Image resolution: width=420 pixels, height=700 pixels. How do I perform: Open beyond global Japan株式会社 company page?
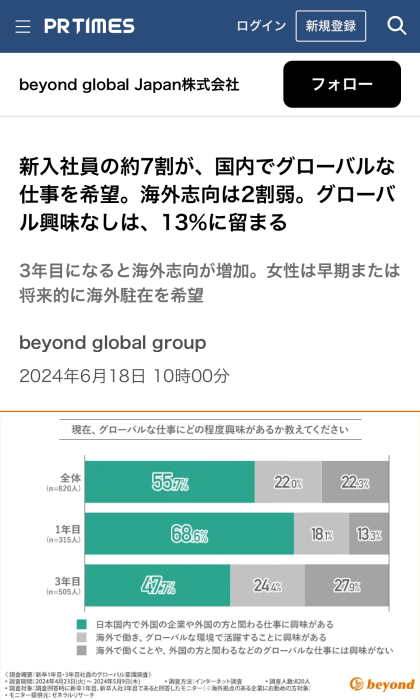[x=129, y=84]
